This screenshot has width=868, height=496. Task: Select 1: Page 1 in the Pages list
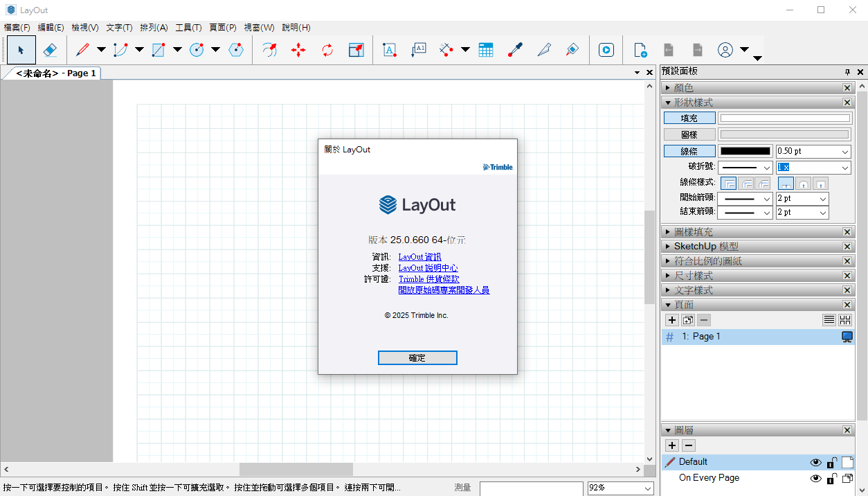pos(758,337)
